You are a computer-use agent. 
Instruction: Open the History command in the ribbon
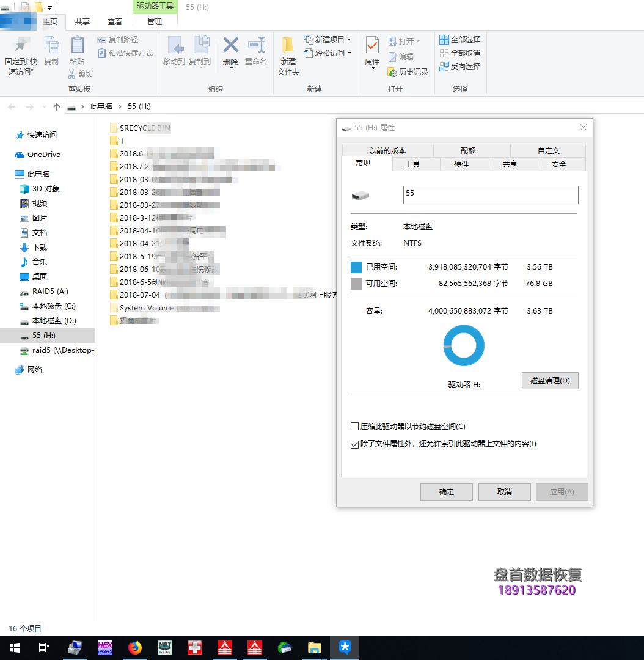tap(408, 72)
